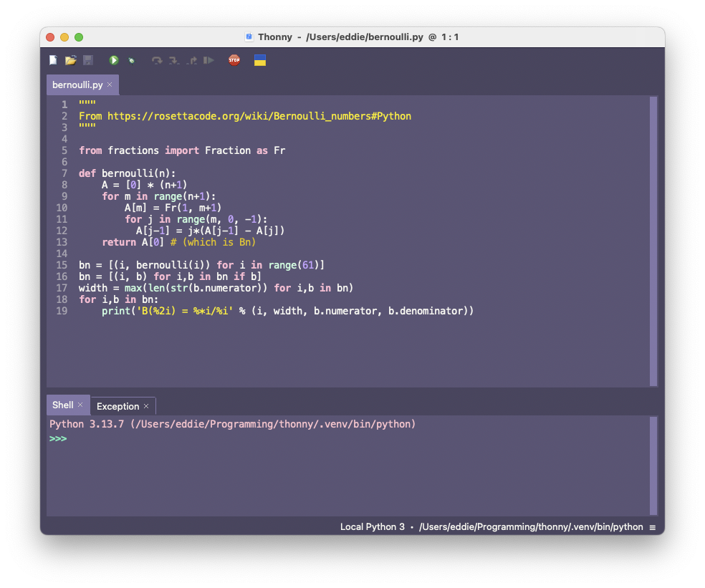
Task: Click the editor vertical scrollbar
Action: click(653, 241)
